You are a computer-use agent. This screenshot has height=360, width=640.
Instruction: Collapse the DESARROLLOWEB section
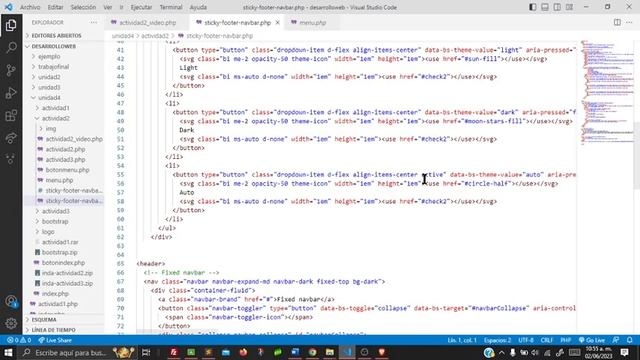click(53, 46)
